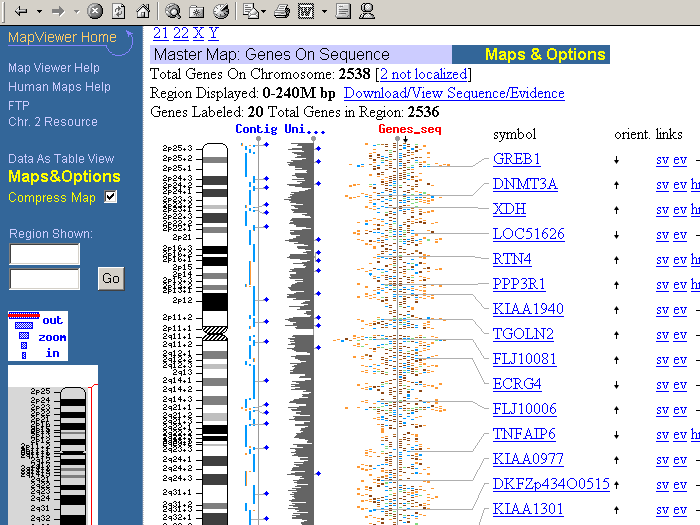700x525 pixels.
Task: Click the Edit with Word toolbar icon
Action: coord(306,11)
